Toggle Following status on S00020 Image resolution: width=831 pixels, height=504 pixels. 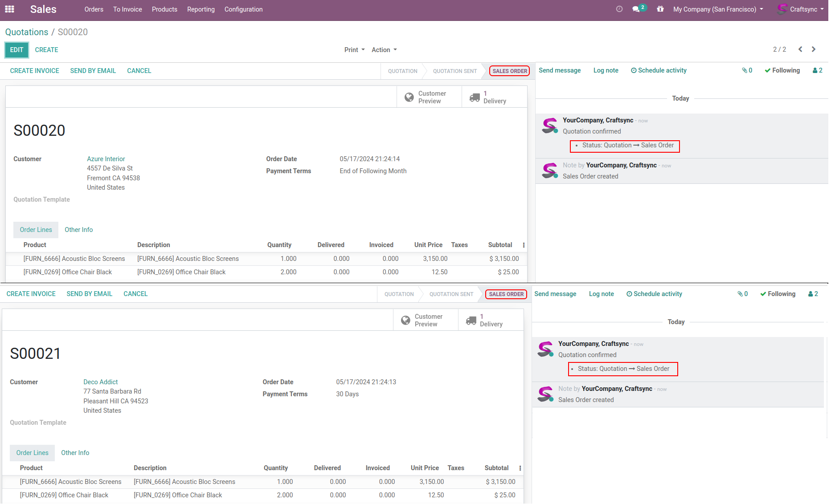coord(782,70)
